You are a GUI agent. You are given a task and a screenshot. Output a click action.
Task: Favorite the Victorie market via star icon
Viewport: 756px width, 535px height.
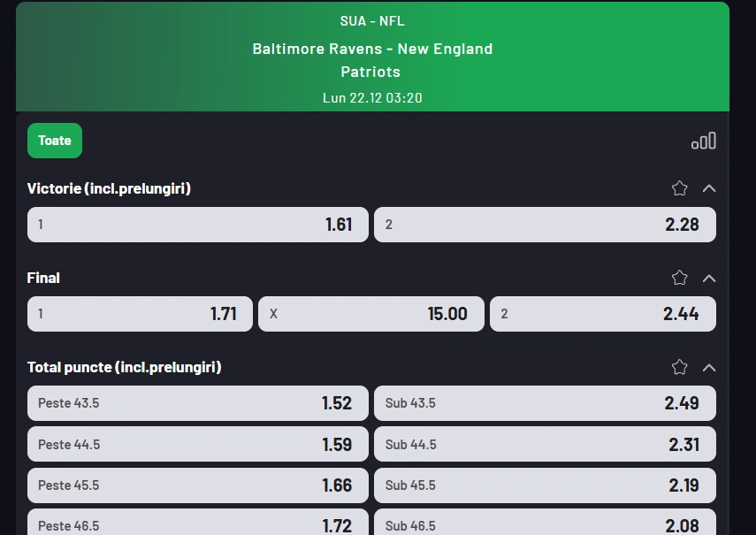[679, 187]
